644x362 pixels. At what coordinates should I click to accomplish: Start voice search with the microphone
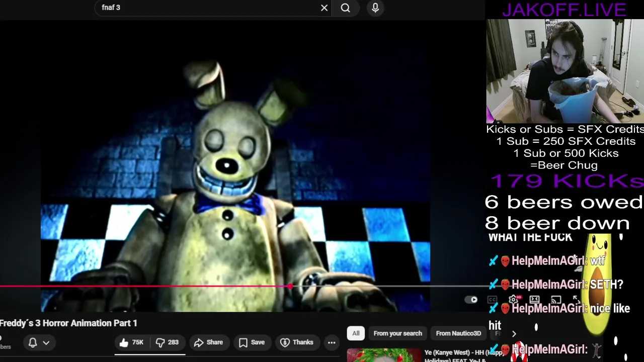pyautogui.click(x=375, y=8)
